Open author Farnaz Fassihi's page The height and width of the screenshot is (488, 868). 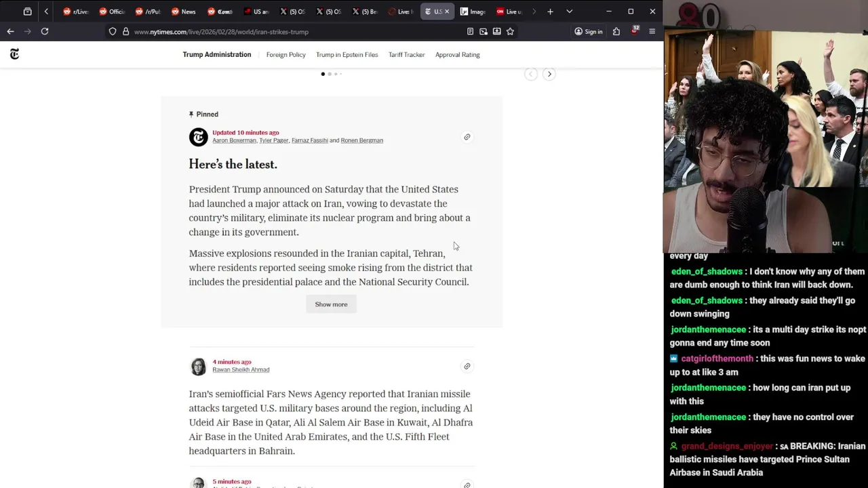point(310,140)
